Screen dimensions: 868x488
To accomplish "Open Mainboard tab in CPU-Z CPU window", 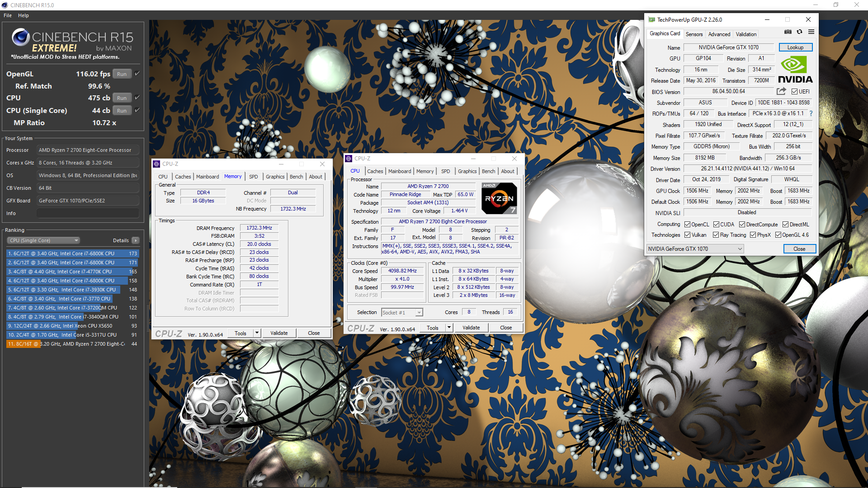I will [x=400, y=171].
